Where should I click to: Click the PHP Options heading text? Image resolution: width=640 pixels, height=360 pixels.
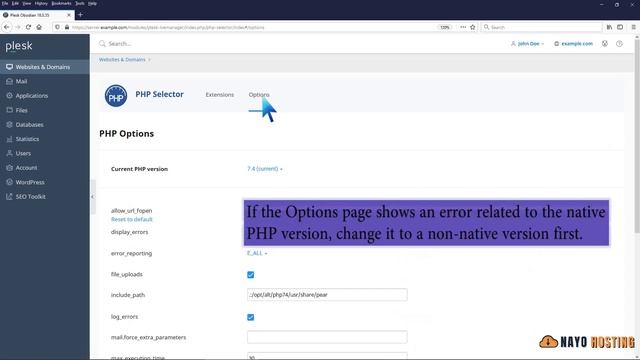(127, 134)
